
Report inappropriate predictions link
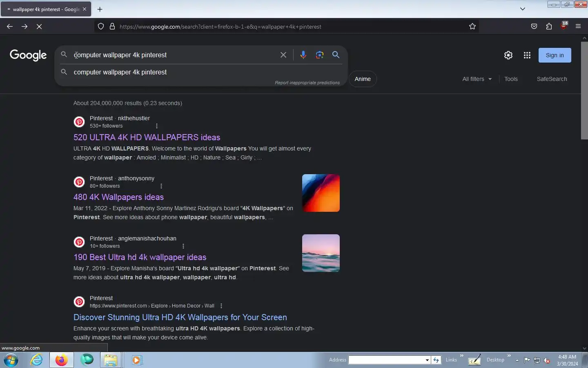[307, 83]
